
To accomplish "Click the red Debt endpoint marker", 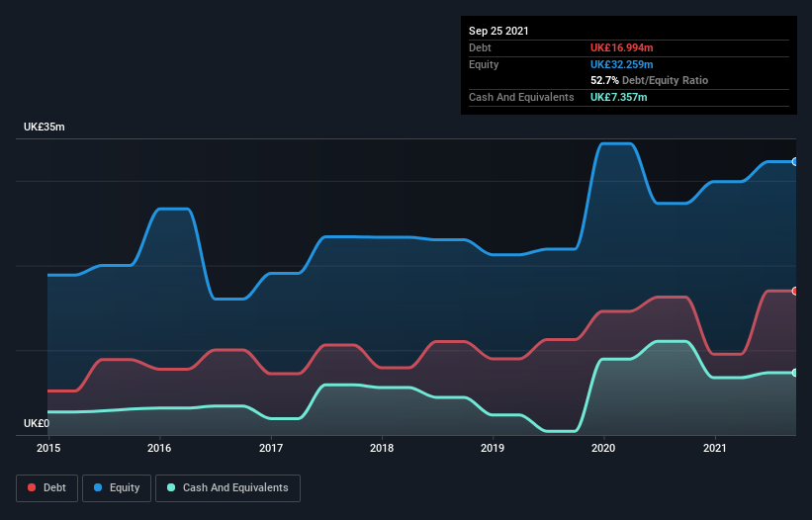I will coord(795,292).
